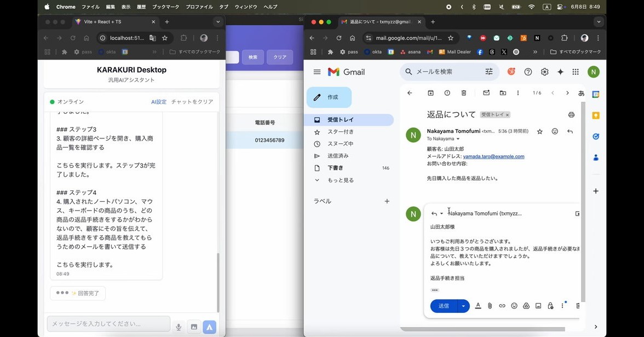Screen dimensions: 644x337
Task: Open the 送信済み folder
Action: (338, 156)
